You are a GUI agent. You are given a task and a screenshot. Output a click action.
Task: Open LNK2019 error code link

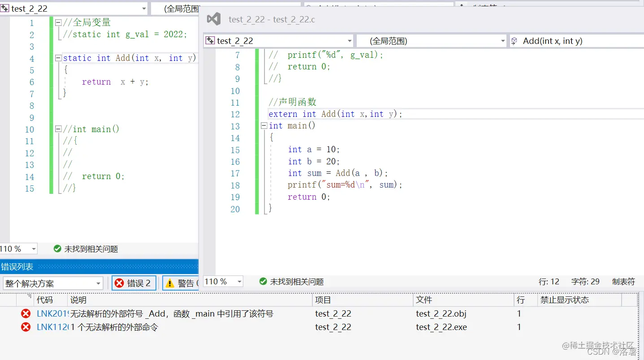(52, 313)
